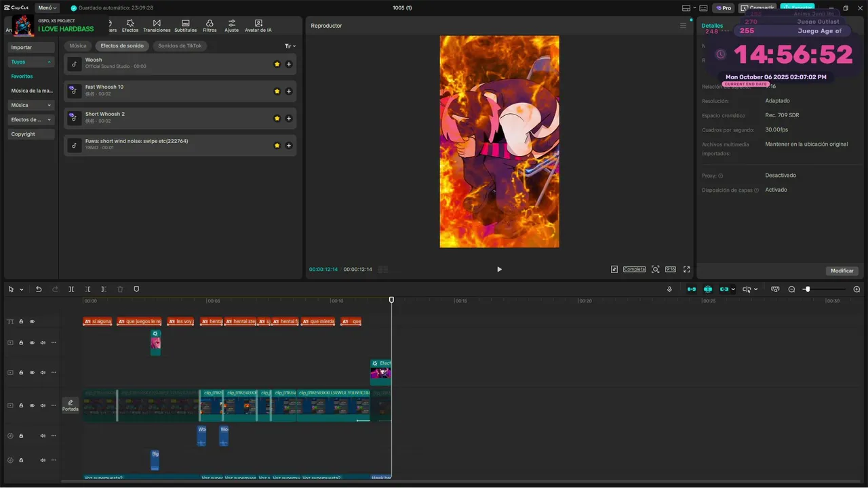This screenshot has width=868, height=488.
Task: Click the timeline zoom slider handle
Action: pyautogui.click(x=807, y=289)
